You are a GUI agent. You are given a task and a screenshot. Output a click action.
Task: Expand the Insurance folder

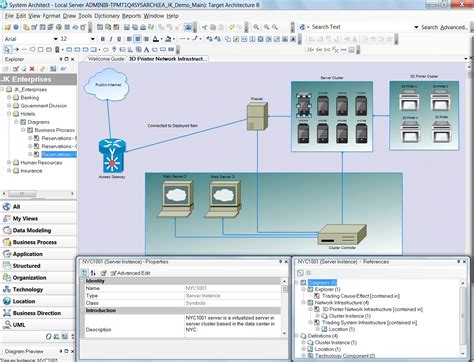tap(9, 171)
